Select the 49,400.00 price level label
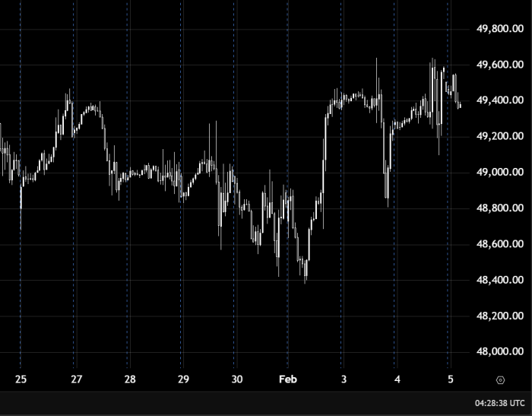The image size is (532, 416). [x=499, y=100]
